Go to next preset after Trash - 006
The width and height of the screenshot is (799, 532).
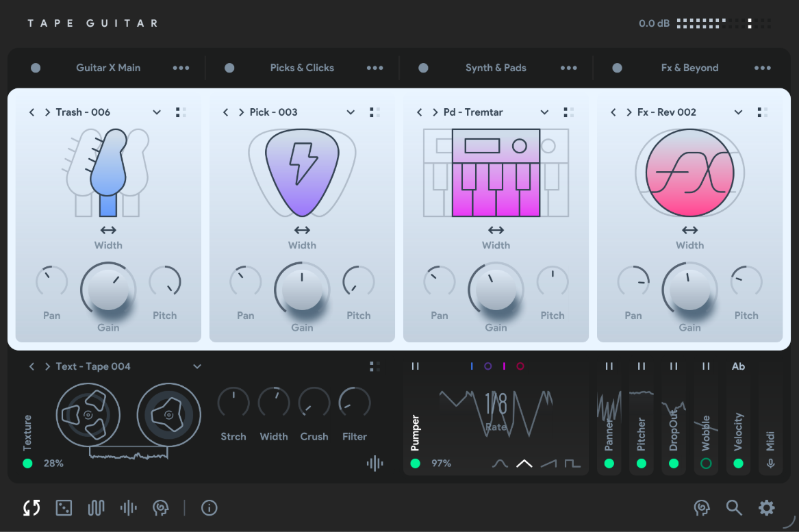tap(47, 112)
